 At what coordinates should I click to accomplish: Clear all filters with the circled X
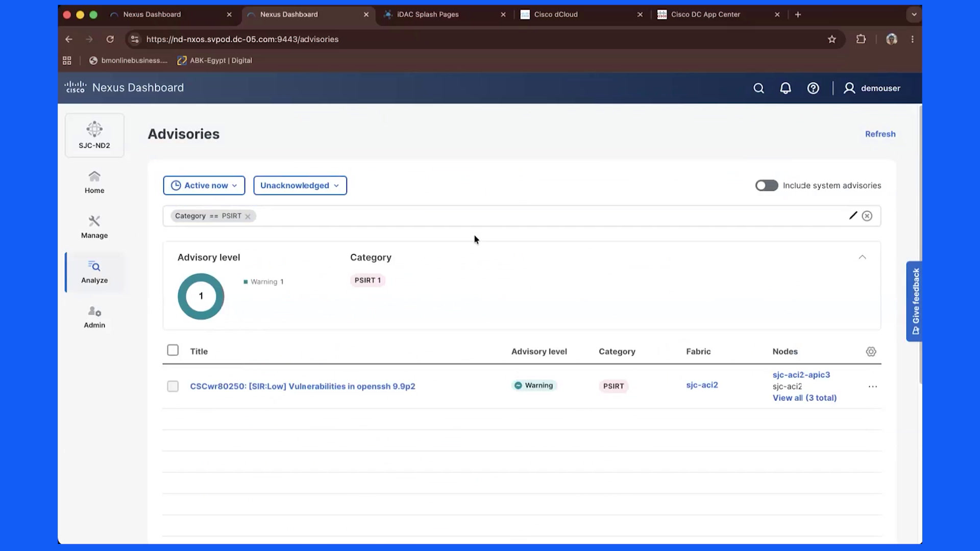tap(867, 216)
